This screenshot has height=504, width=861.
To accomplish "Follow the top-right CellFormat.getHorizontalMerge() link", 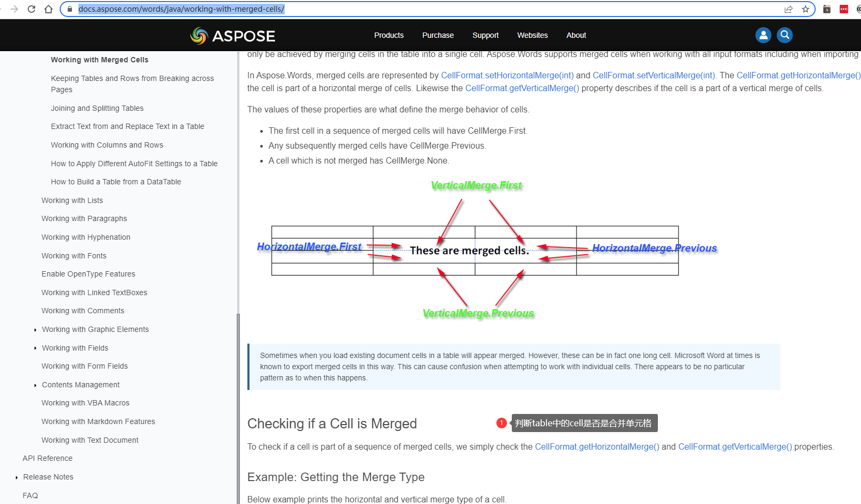I will point(799,75).
